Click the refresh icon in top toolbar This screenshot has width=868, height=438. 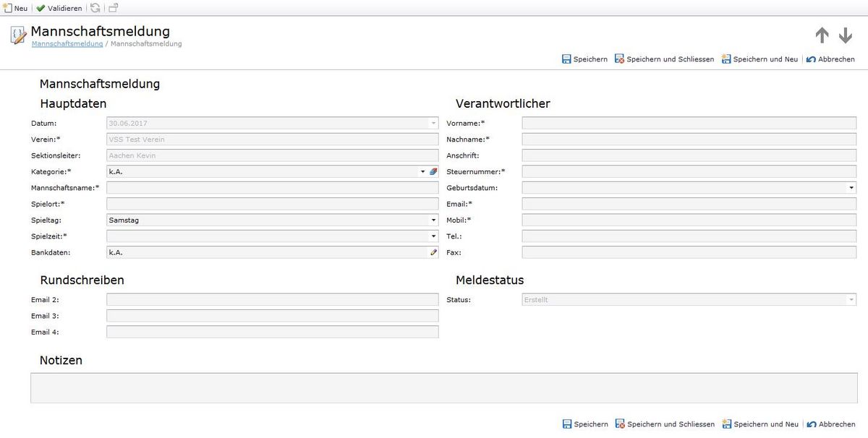tap(95, 8)
